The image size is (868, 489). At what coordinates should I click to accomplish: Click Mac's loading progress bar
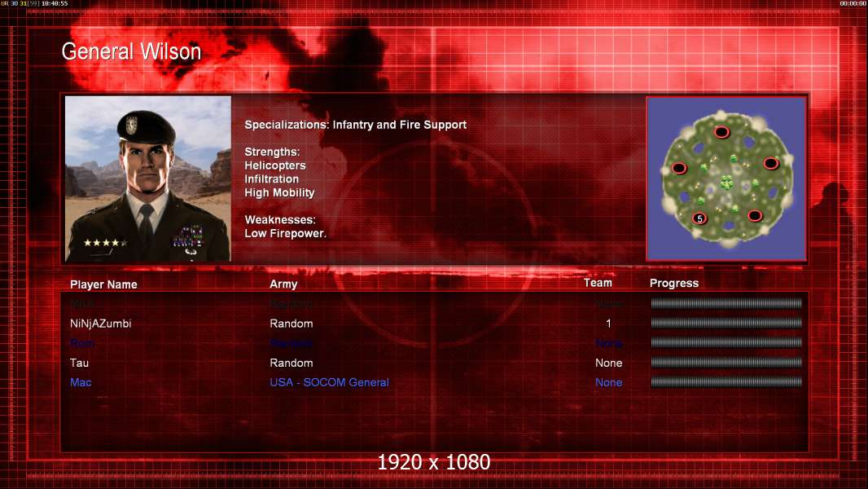tap(726, 382)
